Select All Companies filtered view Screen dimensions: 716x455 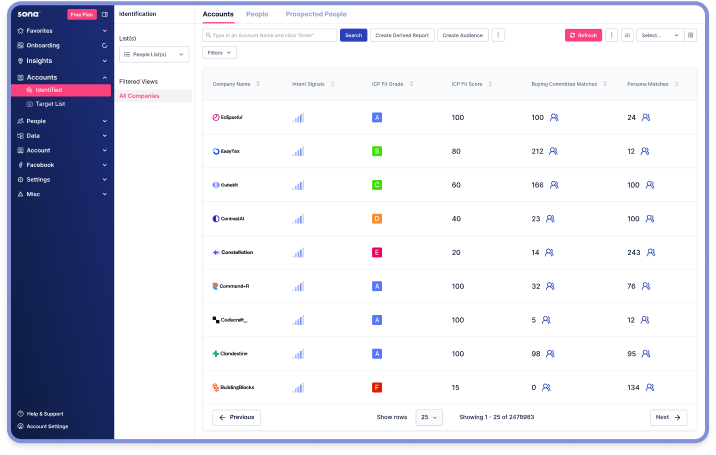tap(153, 96)
